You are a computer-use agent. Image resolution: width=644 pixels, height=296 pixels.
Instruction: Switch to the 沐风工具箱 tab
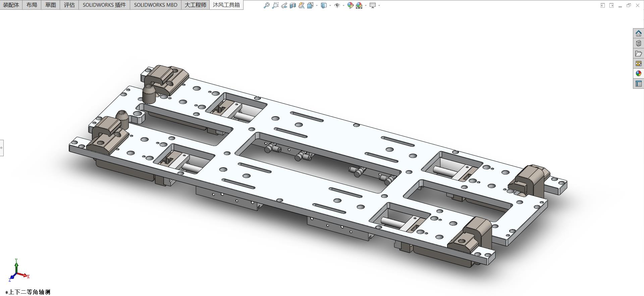[226, 5]
